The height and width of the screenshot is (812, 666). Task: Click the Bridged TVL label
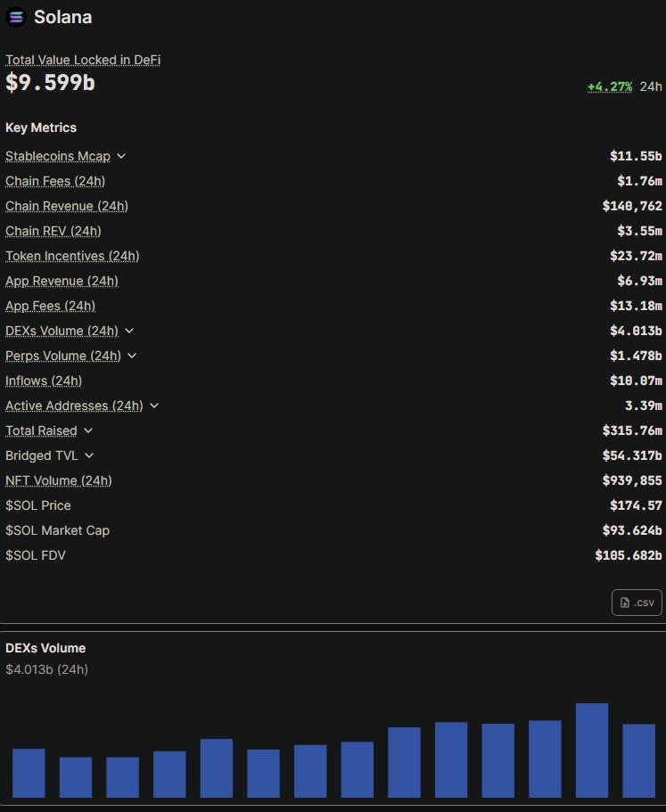click(x=41, y=455)
